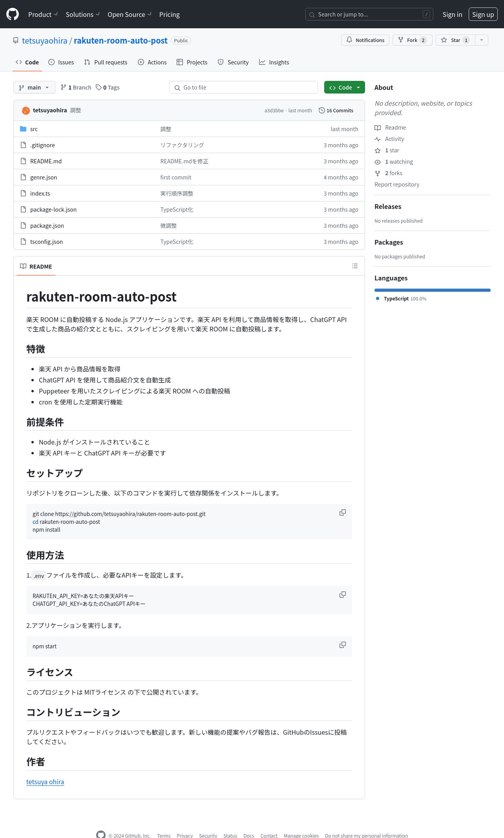Switch to the Code tab

(x=27, y=62)
